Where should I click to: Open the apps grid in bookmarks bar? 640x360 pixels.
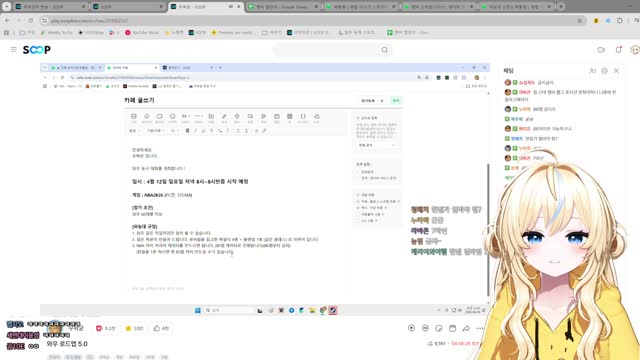[6, 32]
